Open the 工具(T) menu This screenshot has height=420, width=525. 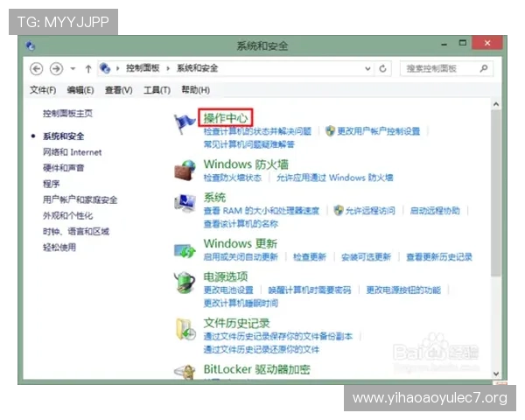(157, 90)
